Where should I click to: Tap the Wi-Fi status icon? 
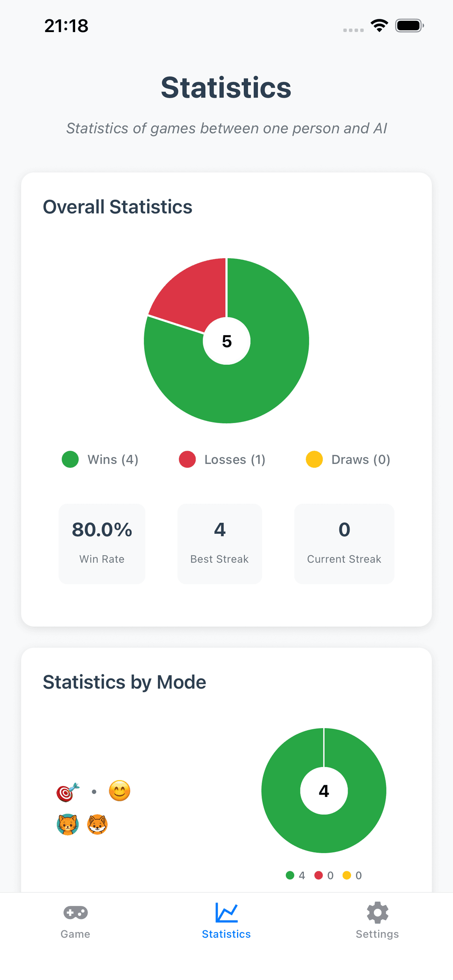(379, 26)
